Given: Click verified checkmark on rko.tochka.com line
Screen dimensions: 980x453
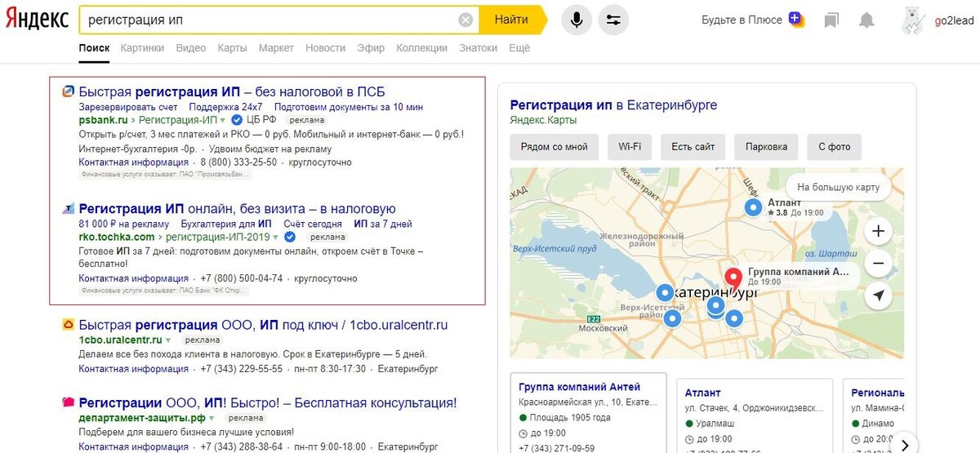Looking at the screenshot, I should (289, 237).
